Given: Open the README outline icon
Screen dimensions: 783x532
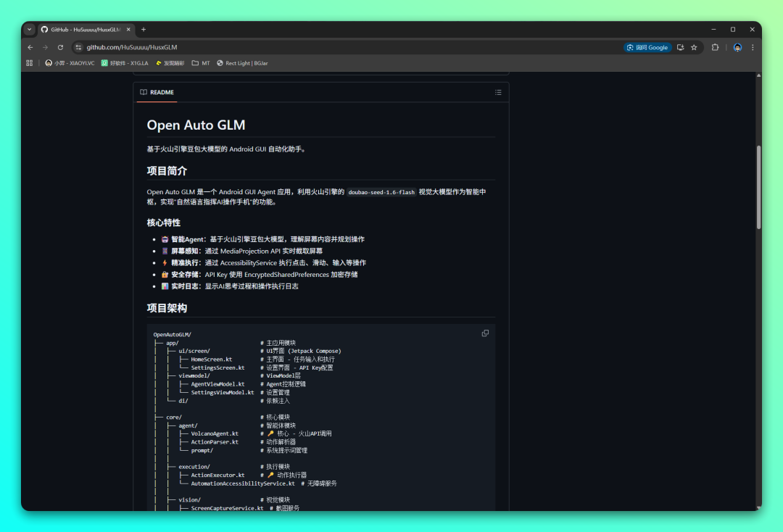Looking at the screenshot, I should coord(498,93).
